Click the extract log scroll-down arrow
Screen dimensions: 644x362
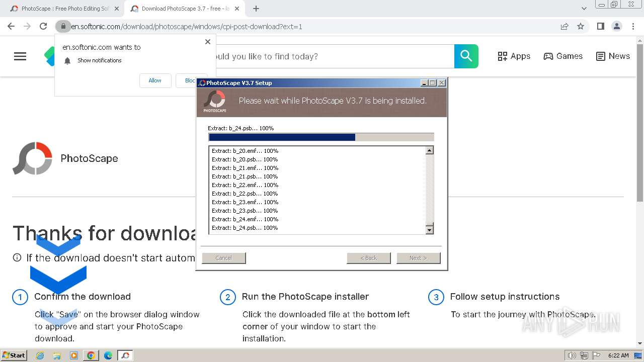click(430, 230)
